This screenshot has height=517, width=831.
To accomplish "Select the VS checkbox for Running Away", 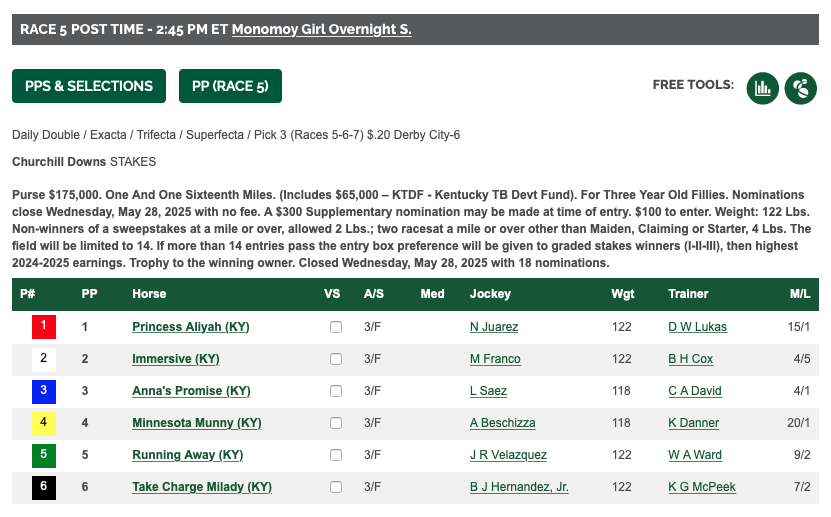I will [x=335, y=455].
